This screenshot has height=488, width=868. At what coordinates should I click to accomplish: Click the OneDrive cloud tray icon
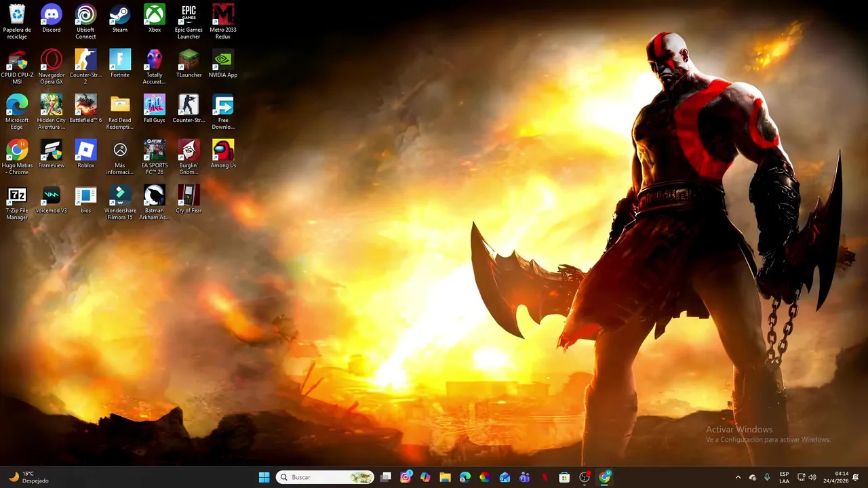click(753, 477)
